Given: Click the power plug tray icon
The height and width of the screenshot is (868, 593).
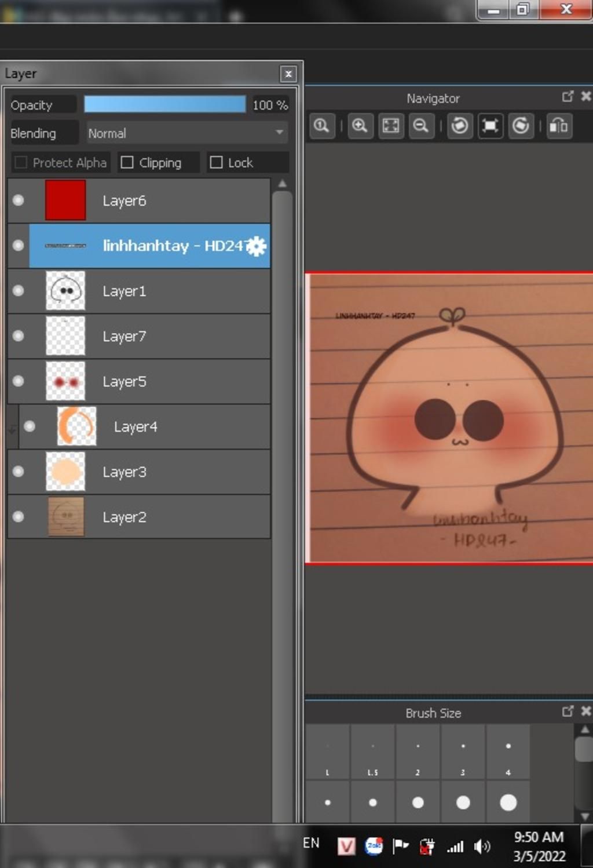Looking at the screenshot, I should 427,847.
